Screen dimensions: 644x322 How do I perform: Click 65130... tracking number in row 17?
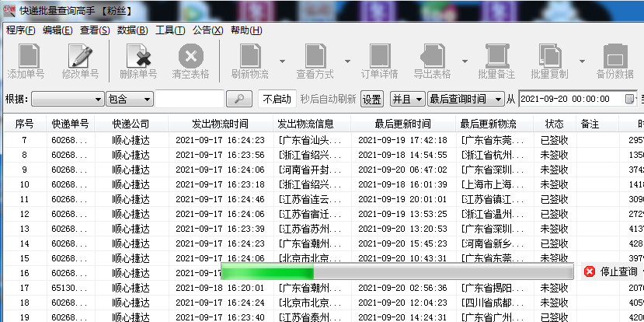[69, 289]
